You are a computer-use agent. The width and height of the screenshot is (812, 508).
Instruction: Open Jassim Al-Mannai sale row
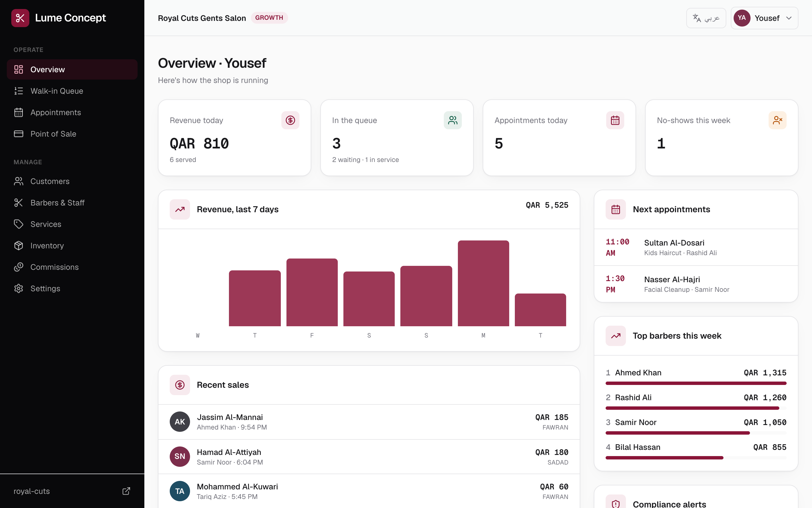point(369,422)
